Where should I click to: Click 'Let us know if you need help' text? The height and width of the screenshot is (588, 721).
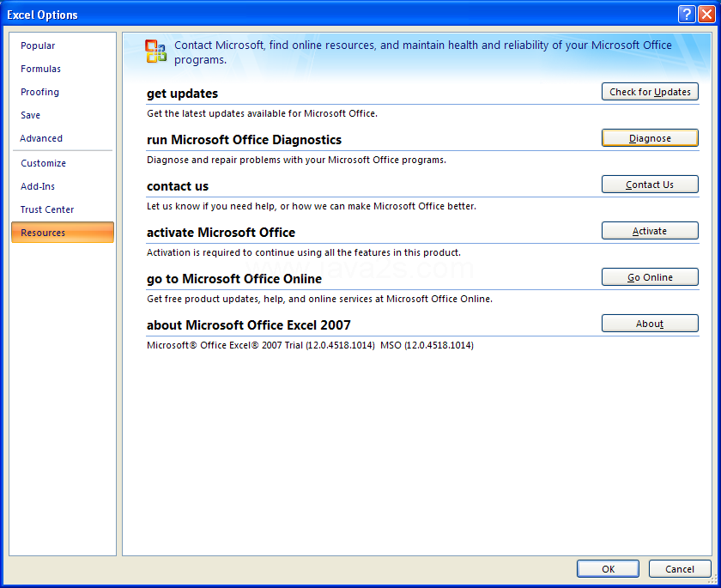click(312, 206)
